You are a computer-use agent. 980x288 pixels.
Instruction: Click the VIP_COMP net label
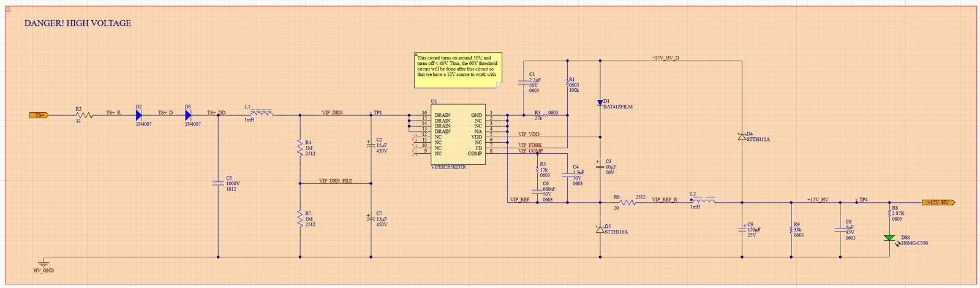pos(530,151)
